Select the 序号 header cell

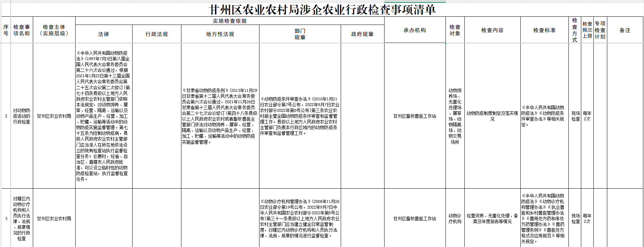(6, 30)
